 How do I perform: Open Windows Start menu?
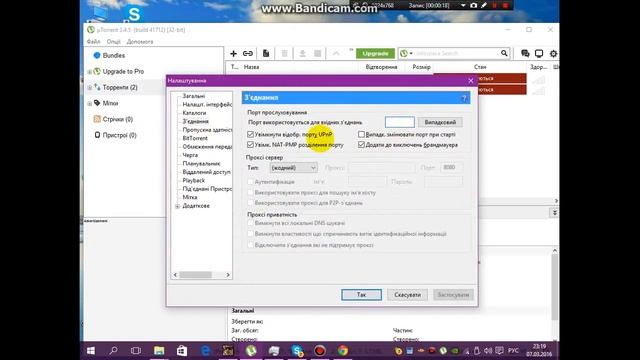click(x=91, y=351)
